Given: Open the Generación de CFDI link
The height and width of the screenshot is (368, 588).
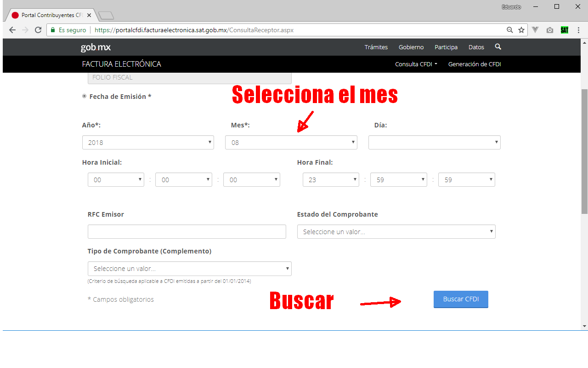Looking at the screenshot, I should (475, 64).
